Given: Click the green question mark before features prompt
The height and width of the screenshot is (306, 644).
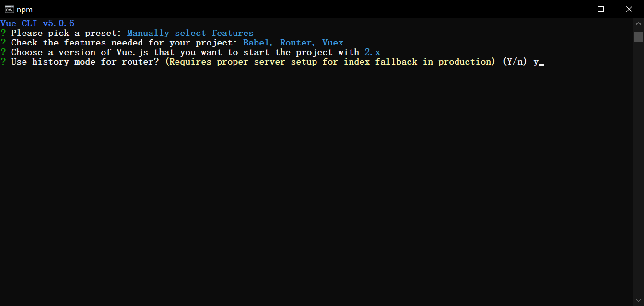Looking at the screenshot, I should click(x=3, y=42).
